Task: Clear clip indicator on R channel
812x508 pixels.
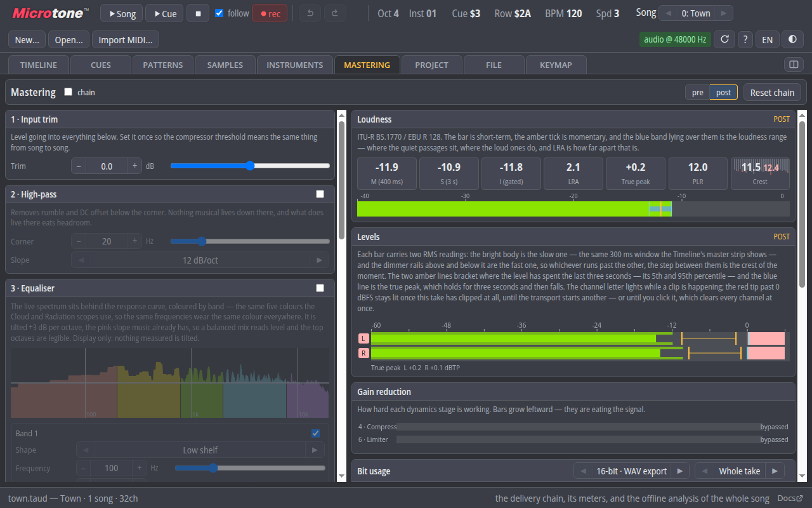Action: [363, 353]
